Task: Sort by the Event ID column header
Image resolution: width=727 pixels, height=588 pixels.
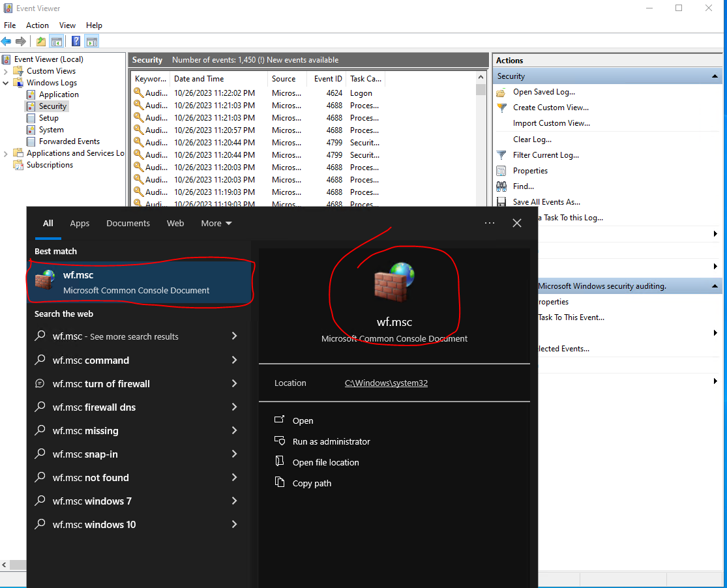Action: 328,79
